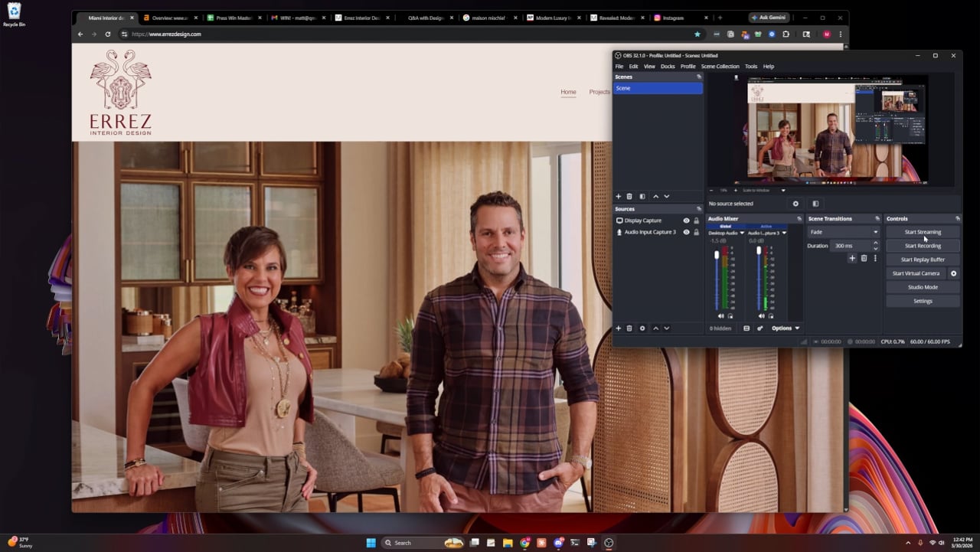
Task: Hide the Display Capture source
Action: click(686, 220)
